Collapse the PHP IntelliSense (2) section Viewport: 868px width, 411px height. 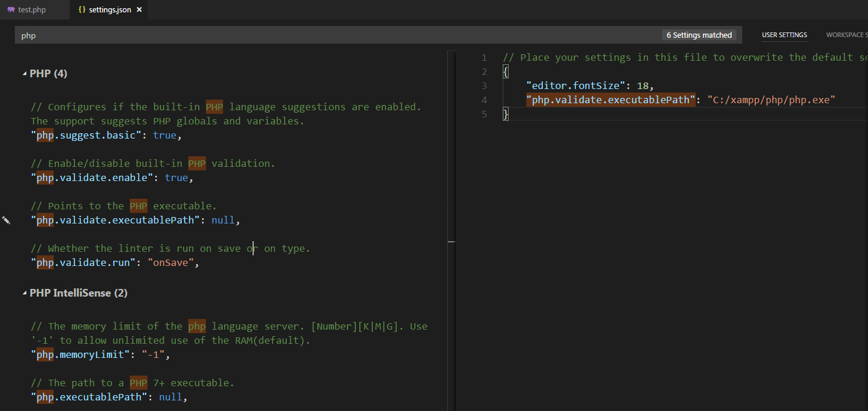[x=24, y=292]
